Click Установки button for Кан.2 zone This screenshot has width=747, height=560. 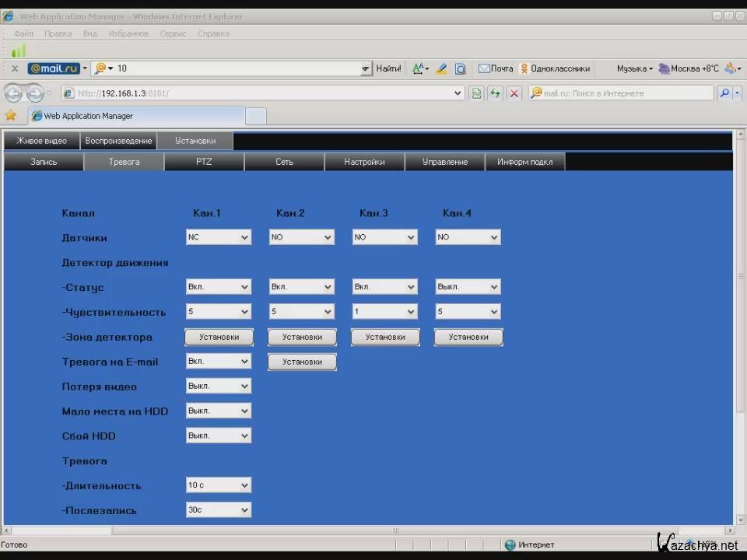pyautogui.click(x=302, y=337)
